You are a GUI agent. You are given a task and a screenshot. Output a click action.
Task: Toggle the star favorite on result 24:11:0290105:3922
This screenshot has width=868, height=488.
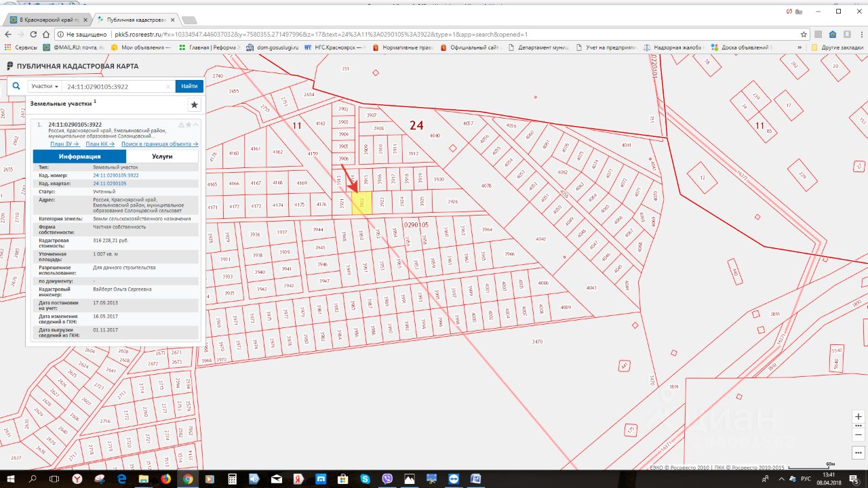(x=189, y=125)
